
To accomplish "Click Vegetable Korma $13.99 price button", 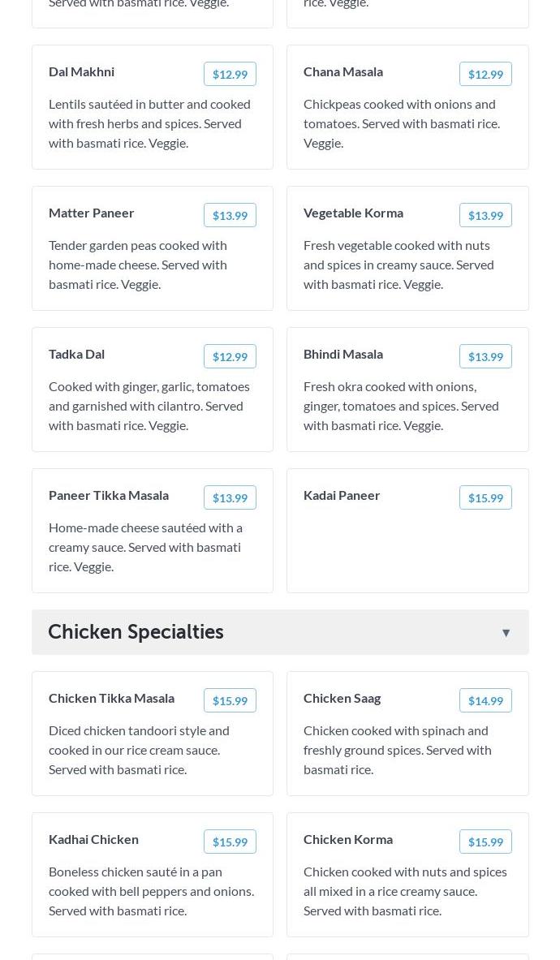I will click(x=485, y=215).
